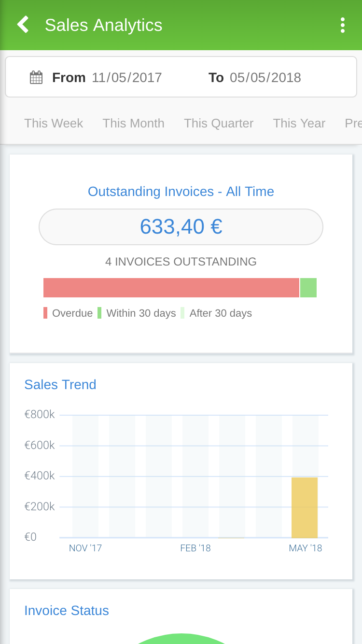
Task: Open the Invoice Status section
Action: pos(67,611)
